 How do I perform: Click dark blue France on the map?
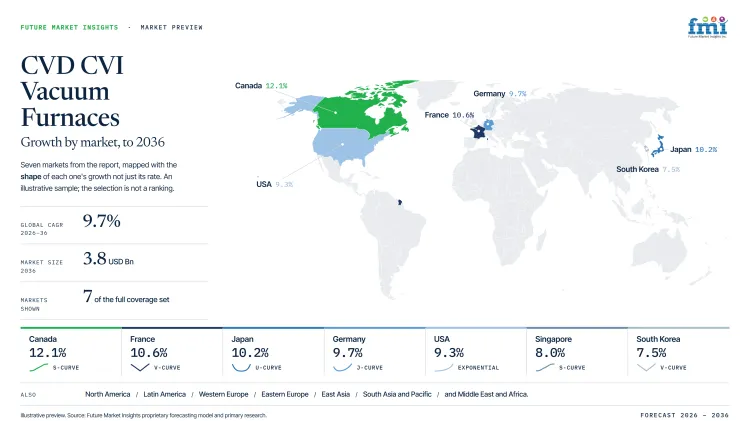coord(478,132)
